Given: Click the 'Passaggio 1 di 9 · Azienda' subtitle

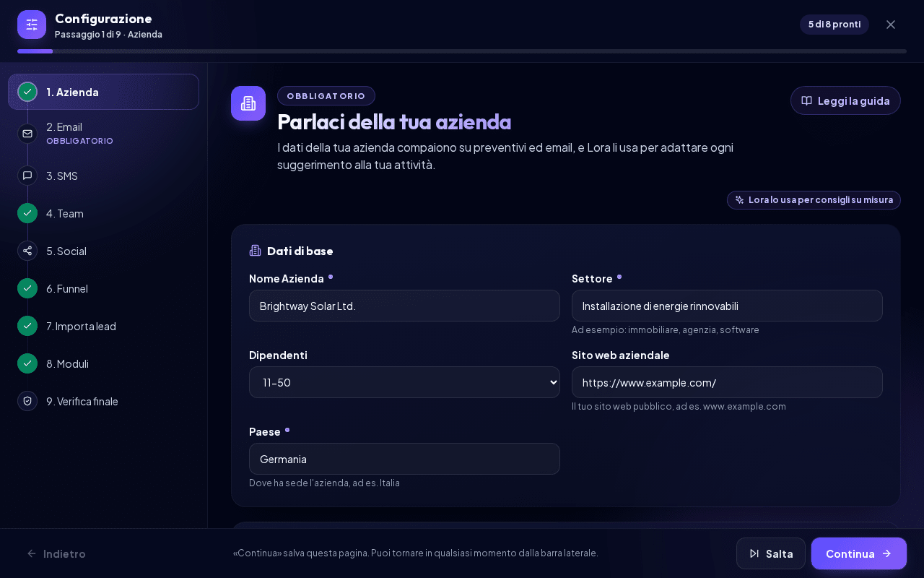Looking at the screenshot, I should (108, 35).
